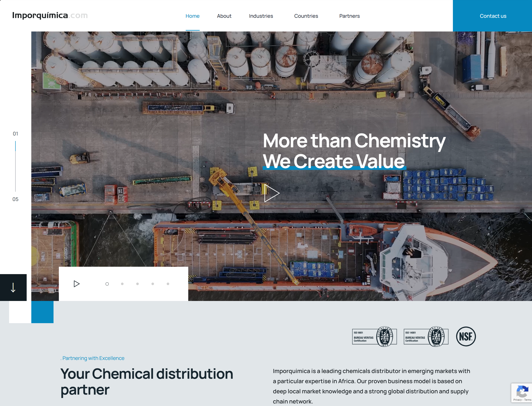Click the Contact us button

[x=493, y=16]
